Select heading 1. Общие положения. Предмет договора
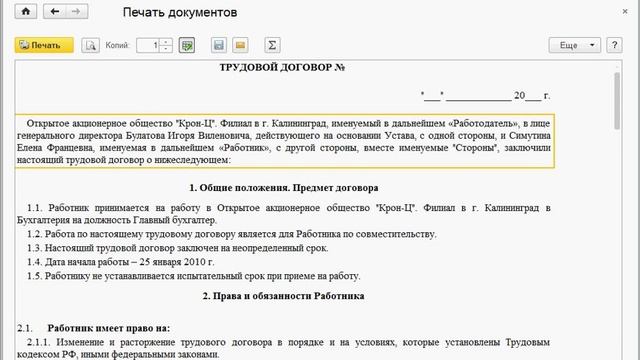The width and height of the screenshot is (640, 360). (284, 188)
